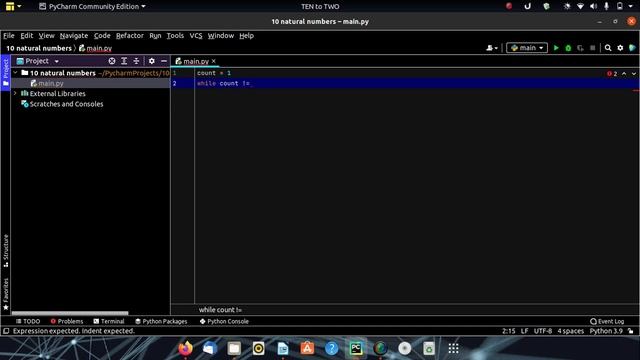
Task: Open Search Everywhere magnifier icon
Action: click(608, 48)
